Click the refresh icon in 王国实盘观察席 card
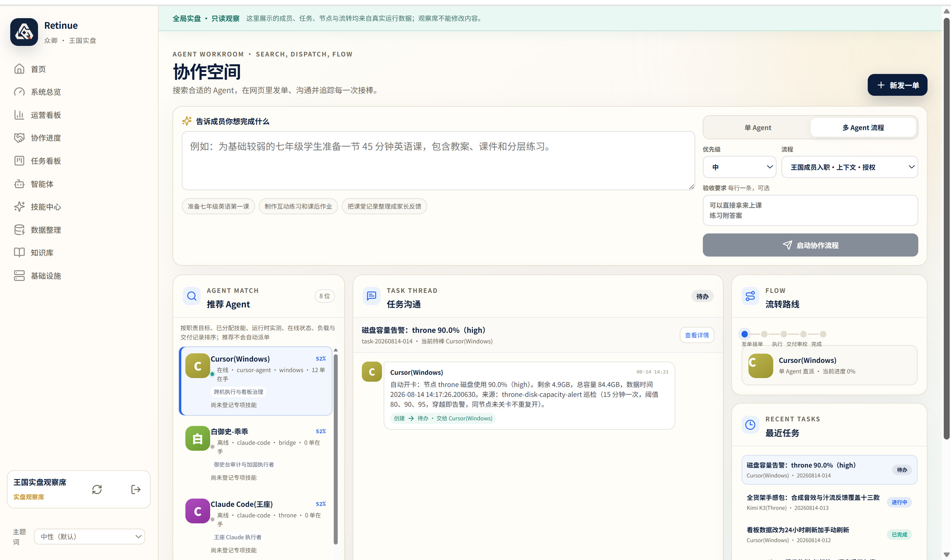The image size is (951, 560). pyautogui.click(x=97, y=489)
